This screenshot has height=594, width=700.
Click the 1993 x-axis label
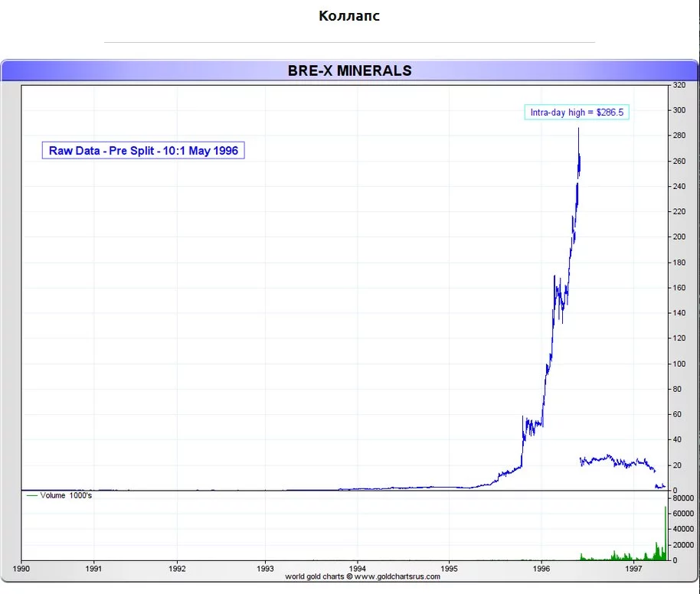[x=265, y=569]
